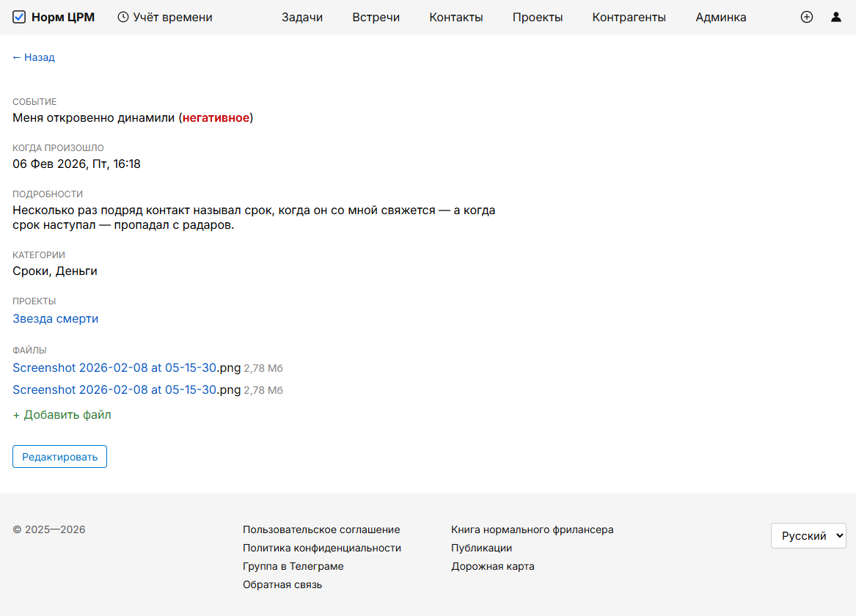
Task: Click the Норм ЦРМ checkmark logo icon
Action: tap(19, 17)
